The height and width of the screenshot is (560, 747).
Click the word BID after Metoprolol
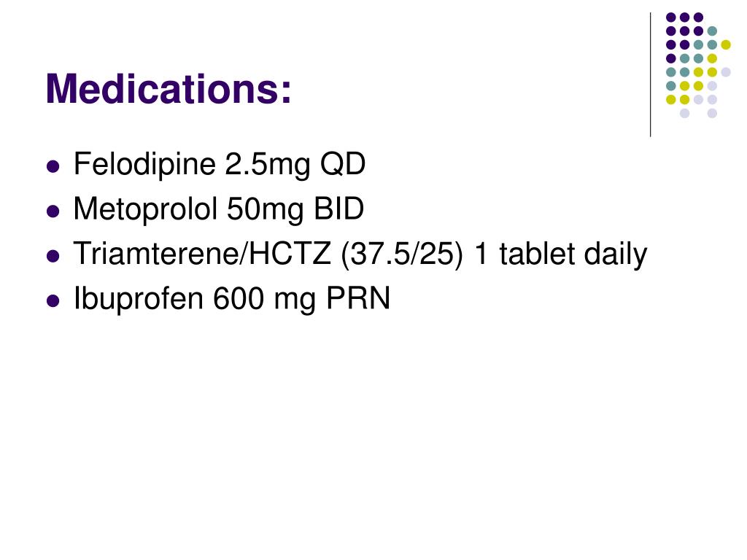tap(338, 209)
